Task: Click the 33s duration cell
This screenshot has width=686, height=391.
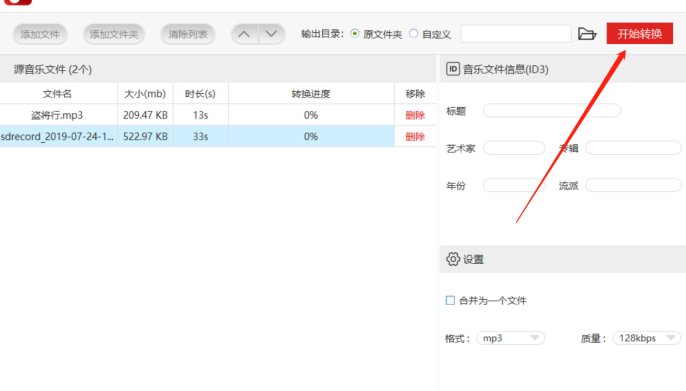Action: point(200,136)
